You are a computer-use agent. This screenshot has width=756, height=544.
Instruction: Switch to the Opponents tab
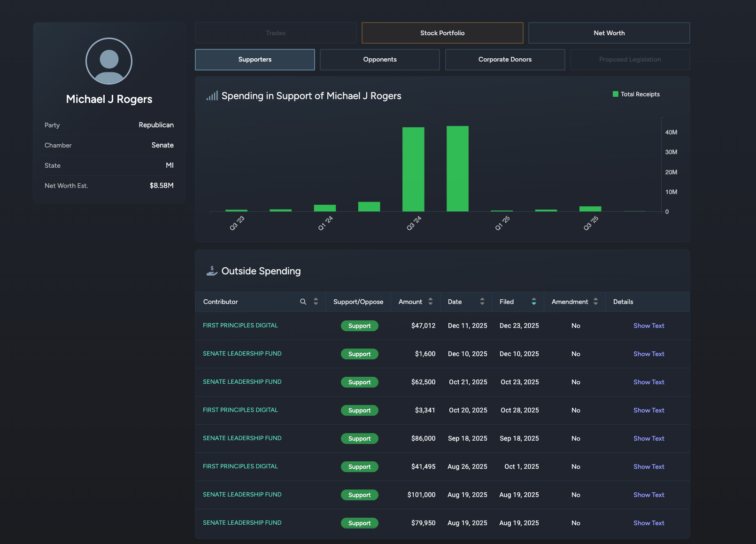coord(379,60)
